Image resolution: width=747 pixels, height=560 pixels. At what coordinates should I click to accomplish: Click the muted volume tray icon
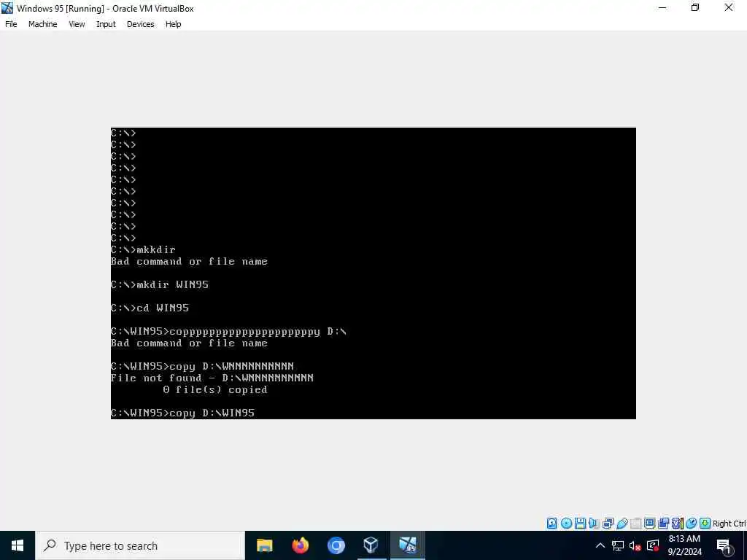point(635,545)
